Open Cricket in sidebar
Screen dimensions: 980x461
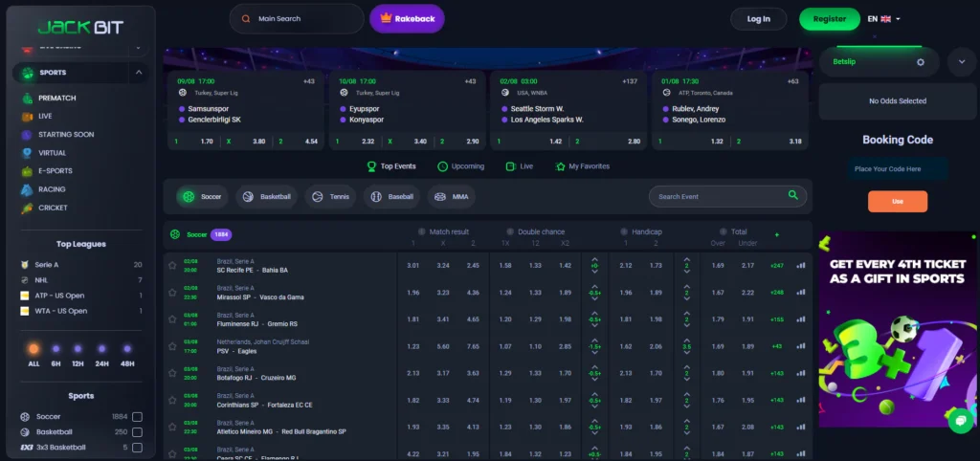[x=53, y=208]
